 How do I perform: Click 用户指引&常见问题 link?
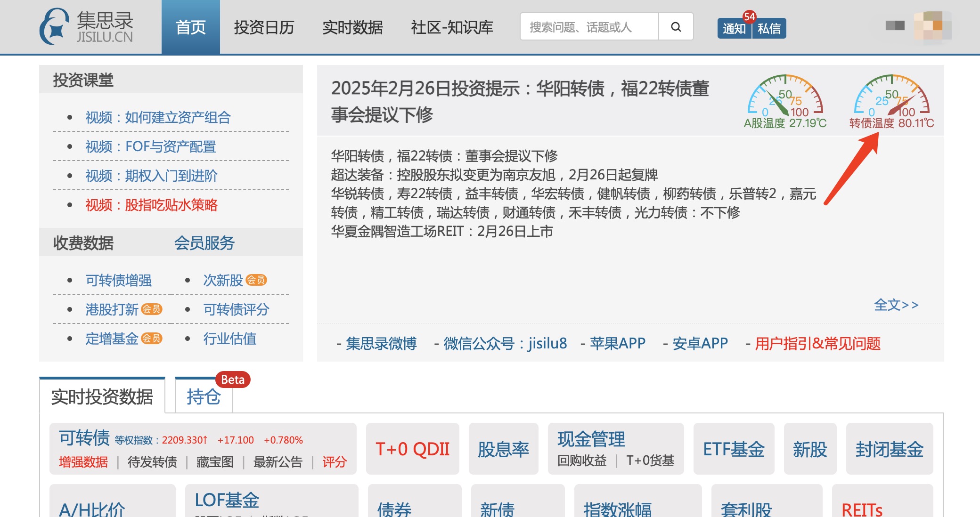pos(817,343)
